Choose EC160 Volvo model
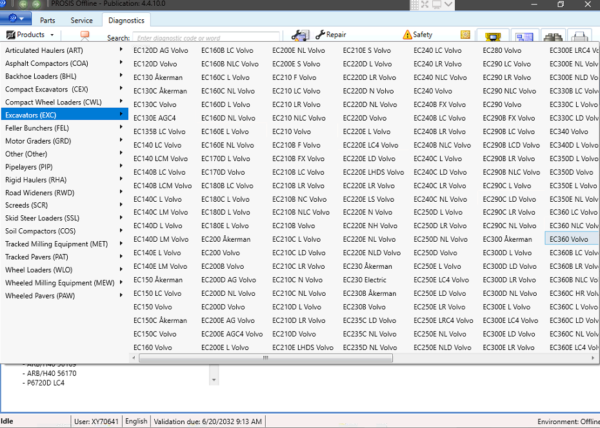The image size is (600, 428). click(x=153, y=347)
